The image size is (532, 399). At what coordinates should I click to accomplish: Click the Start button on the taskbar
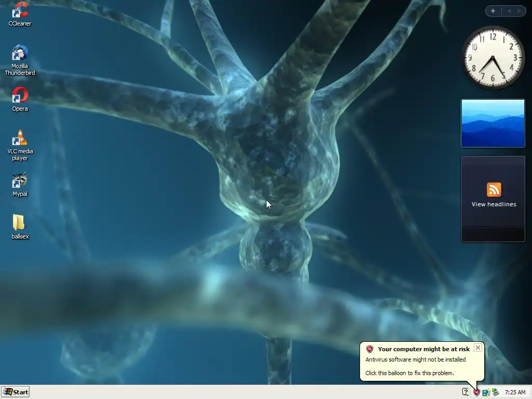(x=15, y=392)
